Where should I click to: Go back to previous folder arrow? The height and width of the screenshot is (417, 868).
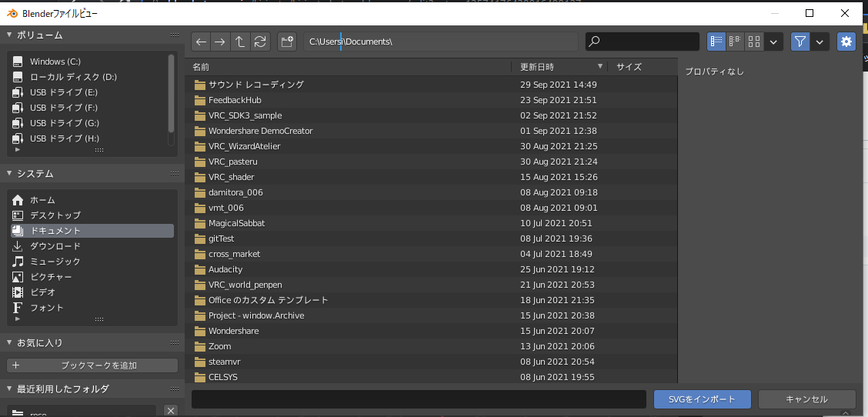tap(202, 42)
